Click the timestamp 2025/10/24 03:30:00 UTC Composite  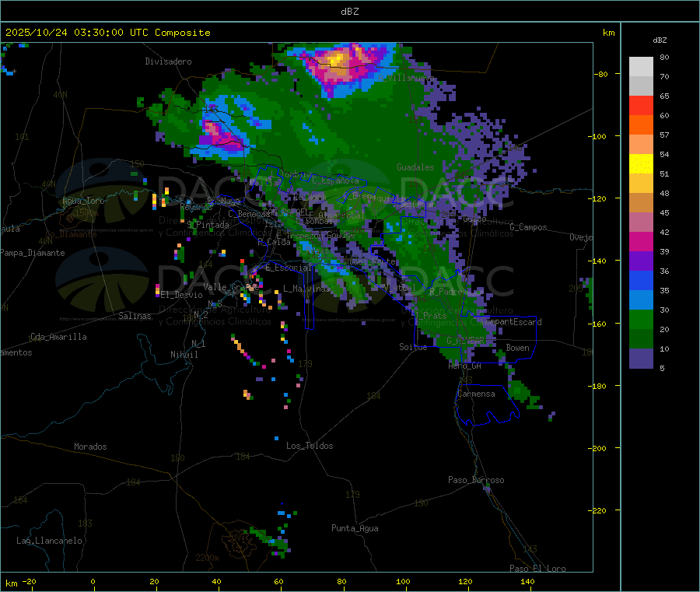click(107, 33)
